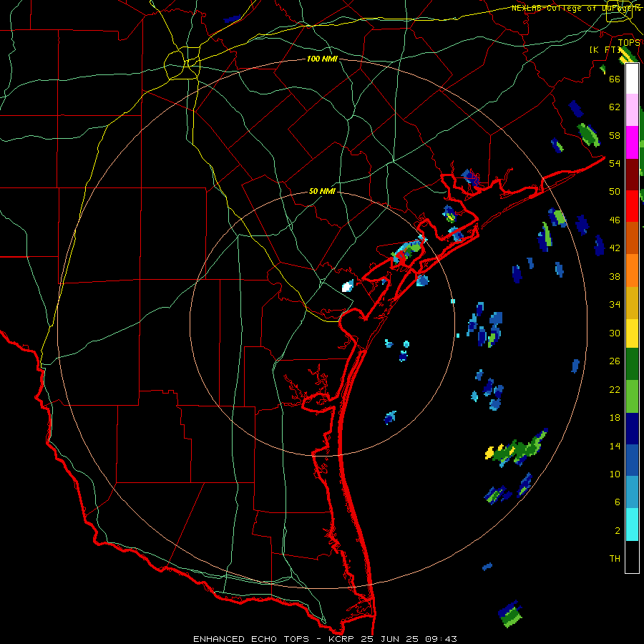This screenshot has height=644, width=644.
Task: Click the black TH threshold swatch
Action: coord(632,557)
